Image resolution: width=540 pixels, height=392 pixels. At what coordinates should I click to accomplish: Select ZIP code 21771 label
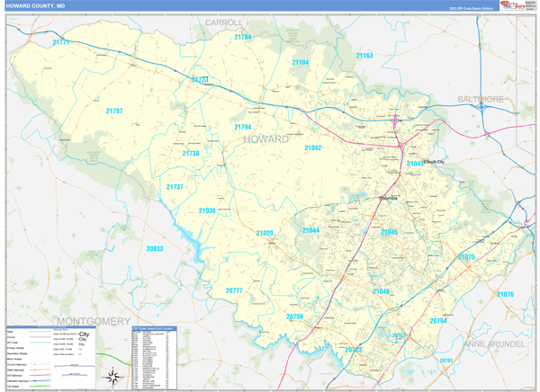point(61,42)
